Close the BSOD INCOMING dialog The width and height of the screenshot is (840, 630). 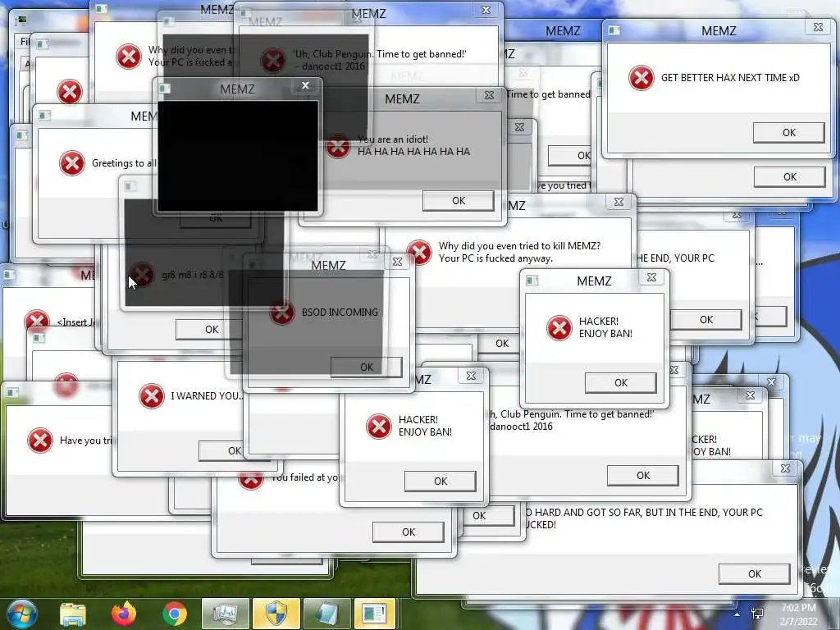tap(398, 262)
